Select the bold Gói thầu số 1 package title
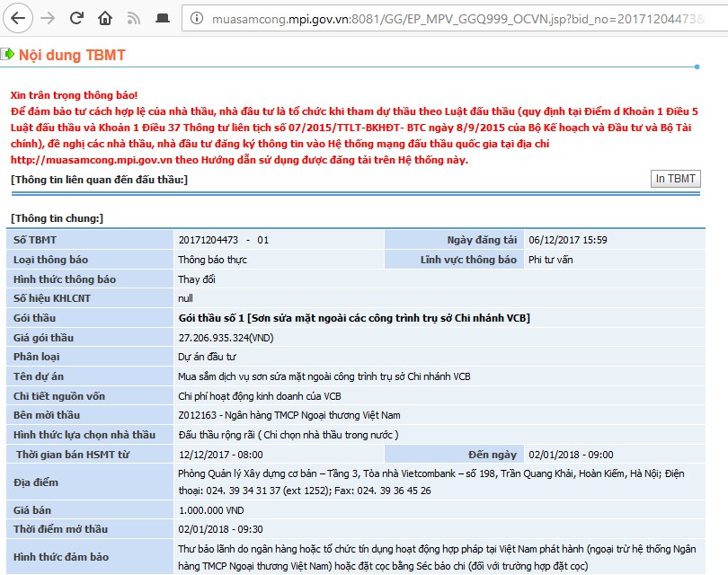Screen dimensions: 728x575 click(x=354, y=318)
